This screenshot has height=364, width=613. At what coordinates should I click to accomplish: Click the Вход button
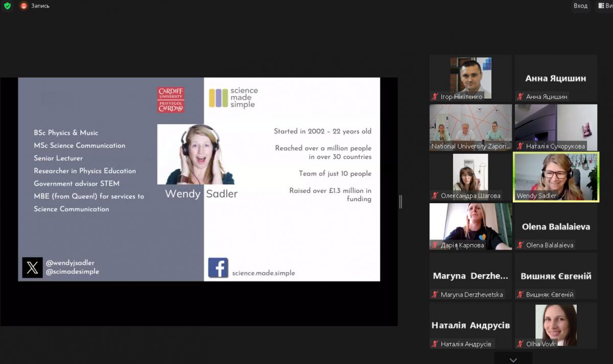click(580, 6)
